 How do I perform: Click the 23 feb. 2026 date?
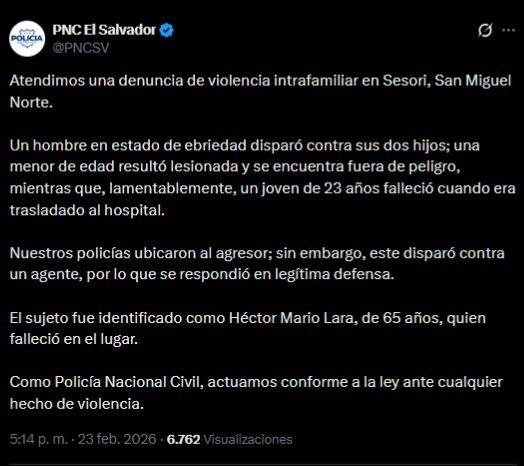(x=117, y=439)
